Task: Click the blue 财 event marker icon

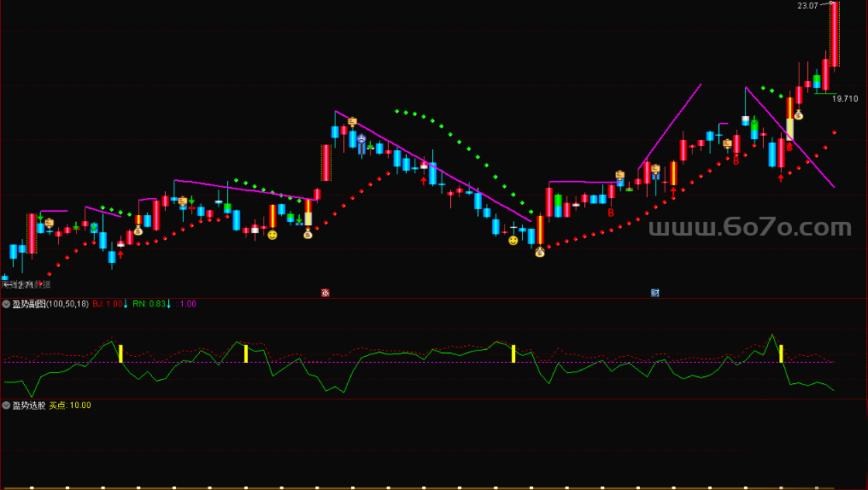Action: (655, 293)
